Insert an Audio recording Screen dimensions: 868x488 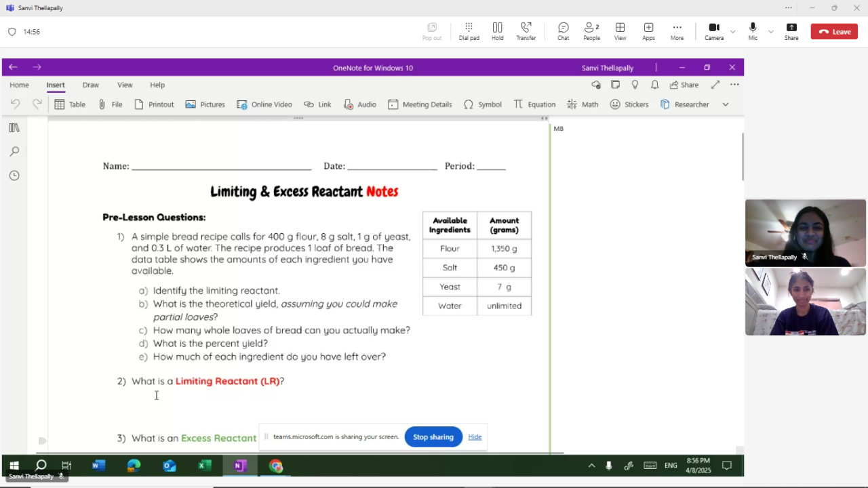[x=359, y=104]
